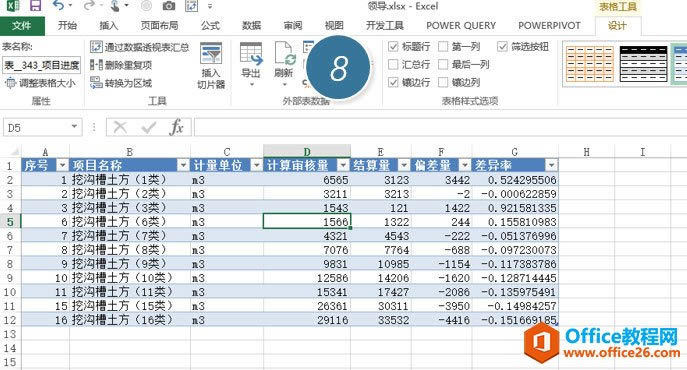Expand the Name Box dropdown arrow
This screenshot has height=370, width=687.
point(74,127)
